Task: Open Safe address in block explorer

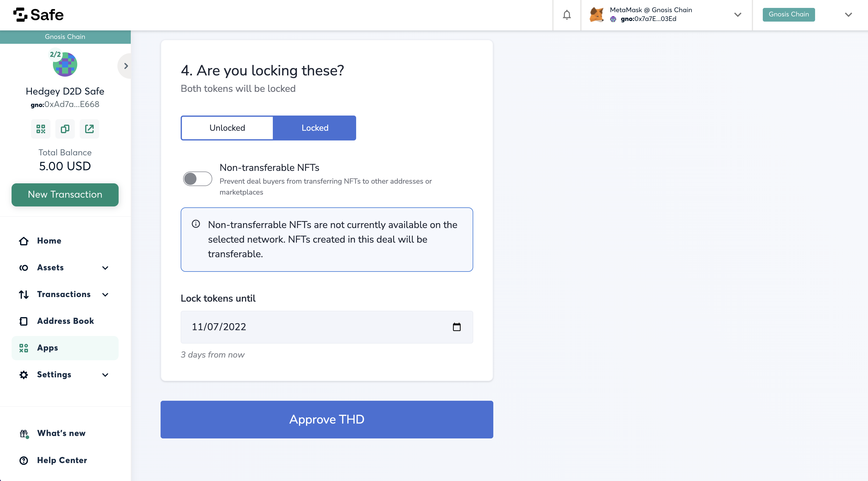Action: point(89,129)
